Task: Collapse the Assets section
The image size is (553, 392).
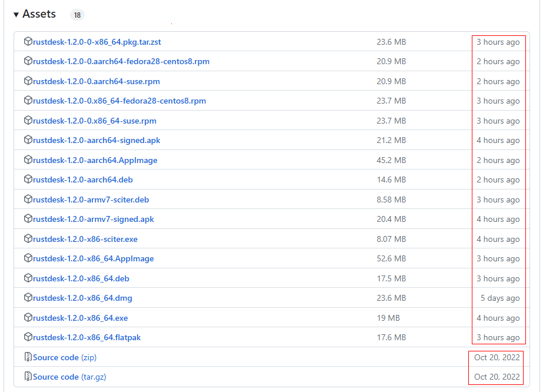Action: pyautogui.click(x=16, y=14)
